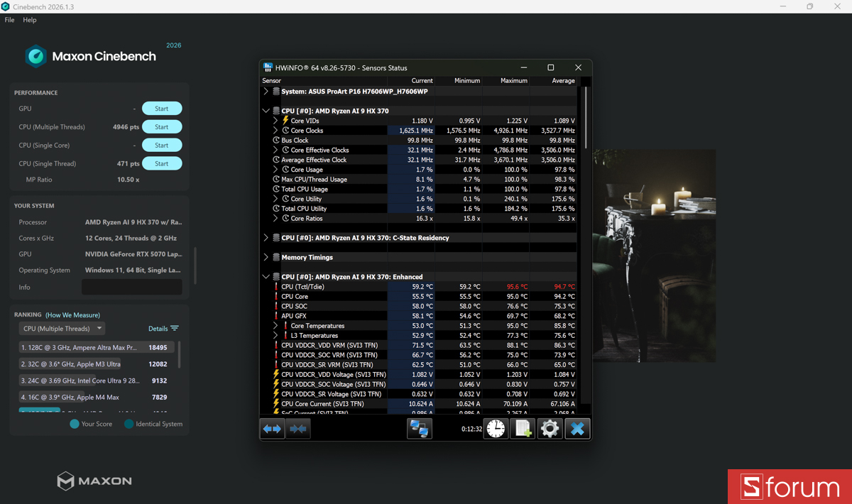Open HWiNFO remote network monitoring icon
Image resolution: width=852 pixels, height=504 pixels.
click(420, 429)
